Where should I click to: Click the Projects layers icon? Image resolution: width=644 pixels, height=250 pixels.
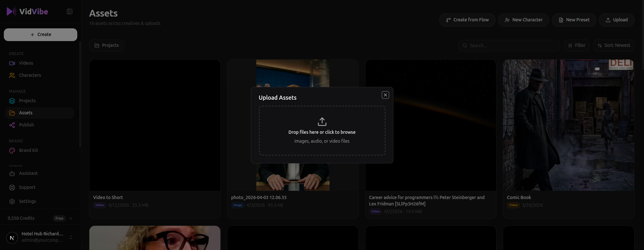click(x=12, y=101)
